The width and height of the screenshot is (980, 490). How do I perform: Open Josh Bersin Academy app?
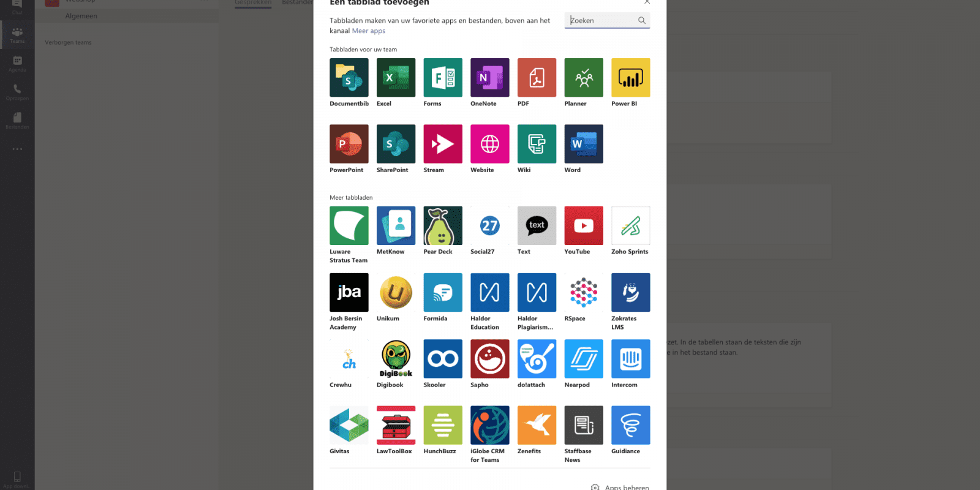(x=349, y=292)
